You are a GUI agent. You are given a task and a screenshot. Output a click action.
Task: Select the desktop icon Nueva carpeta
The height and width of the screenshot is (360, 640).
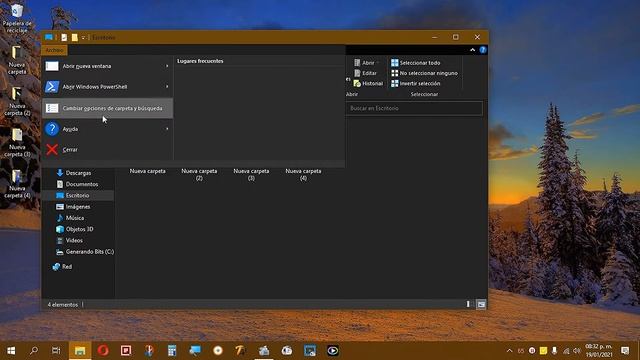click(x=17, y=60)
